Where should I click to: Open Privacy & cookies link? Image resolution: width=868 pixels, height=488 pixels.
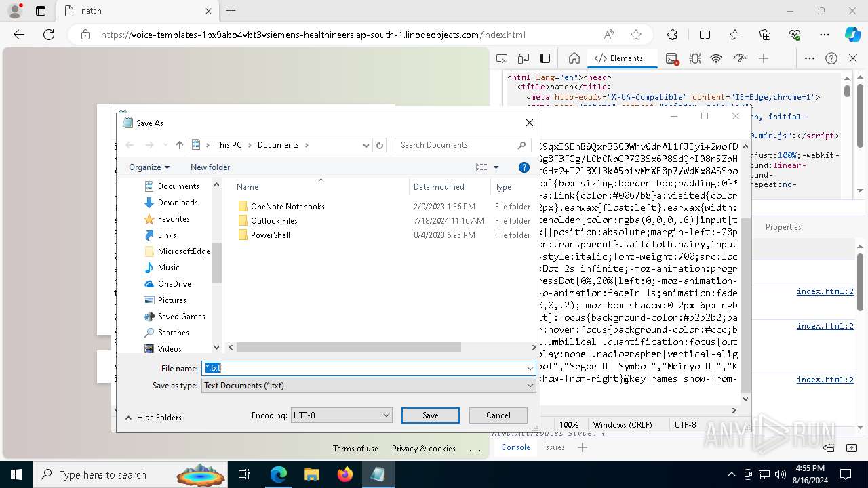coord(423,449)
